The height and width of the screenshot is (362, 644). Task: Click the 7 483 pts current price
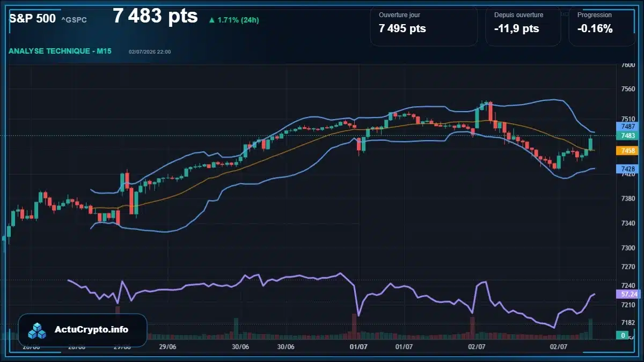(x=155, y=16)
